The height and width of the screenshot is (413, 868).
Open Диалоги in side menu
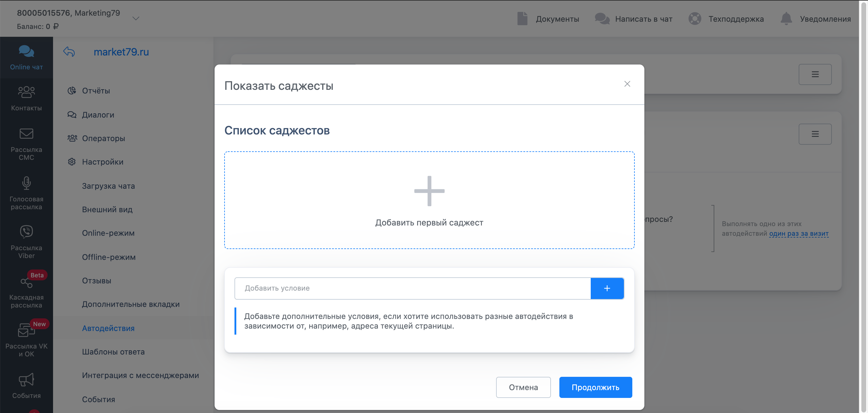coord(98,115)
